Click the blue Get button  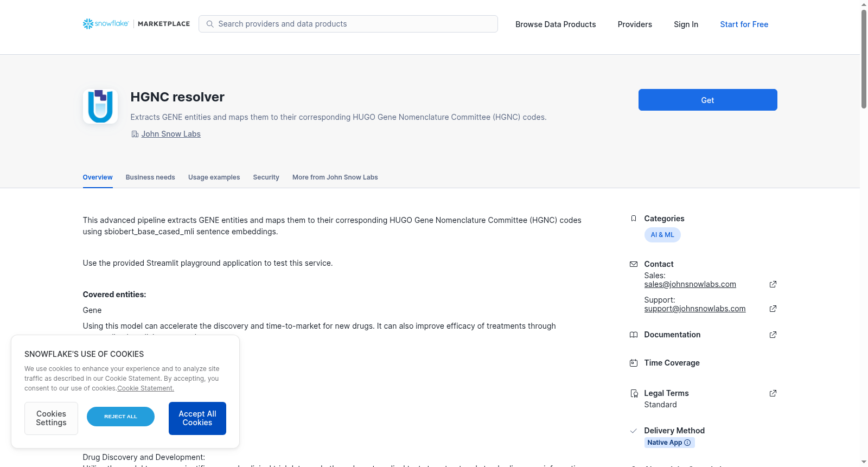[707, 100]
